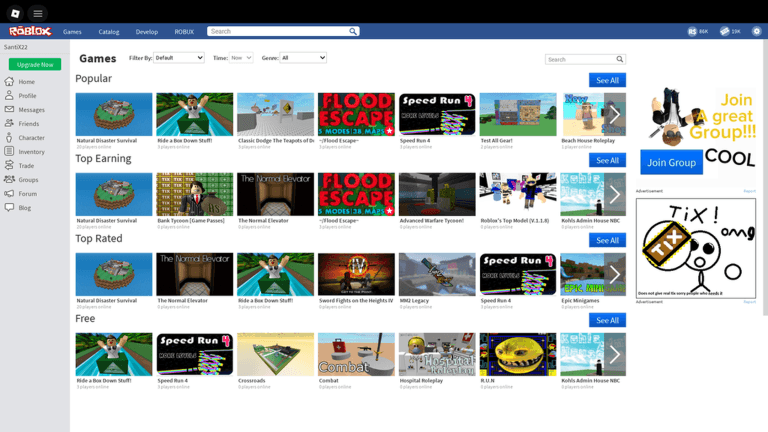Click the Character icon in the sidebar
Screen dimensions: 768x432
coord(9,138)
